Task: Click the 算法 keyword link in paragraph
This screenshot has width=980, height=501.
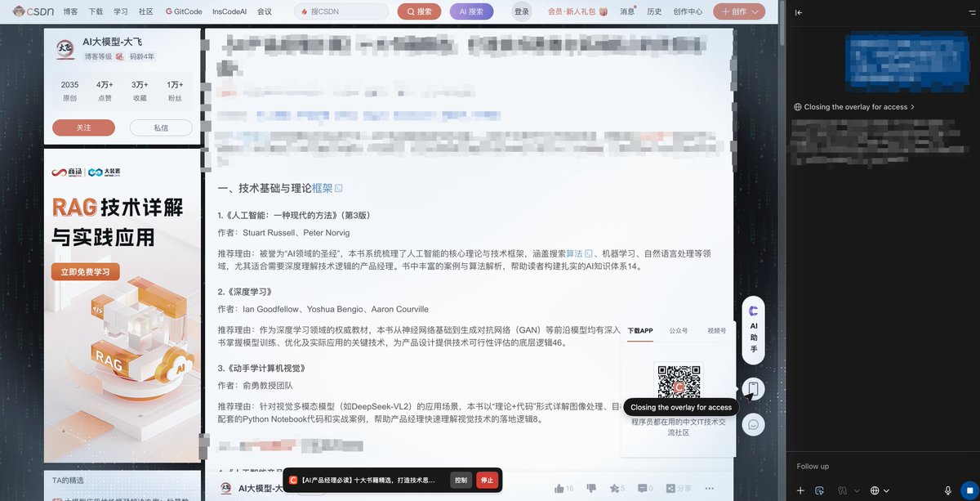Action: pos(574,253)
